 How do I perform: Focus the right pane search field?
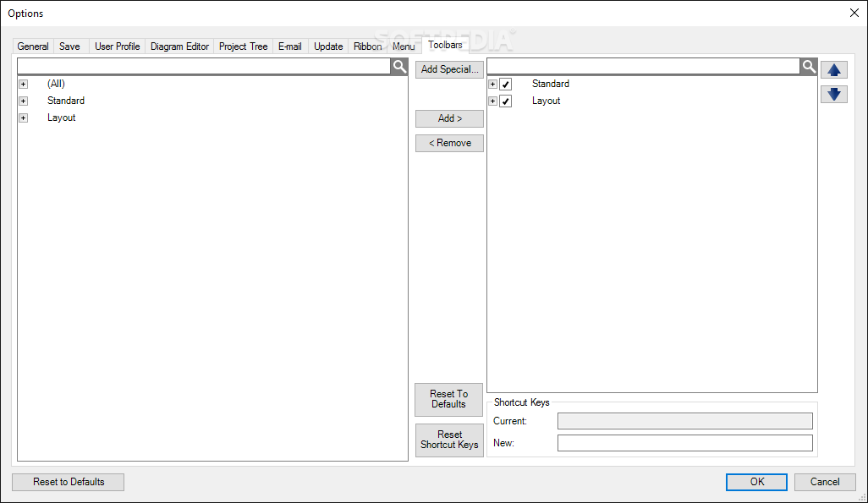click(x=643, y=67)
